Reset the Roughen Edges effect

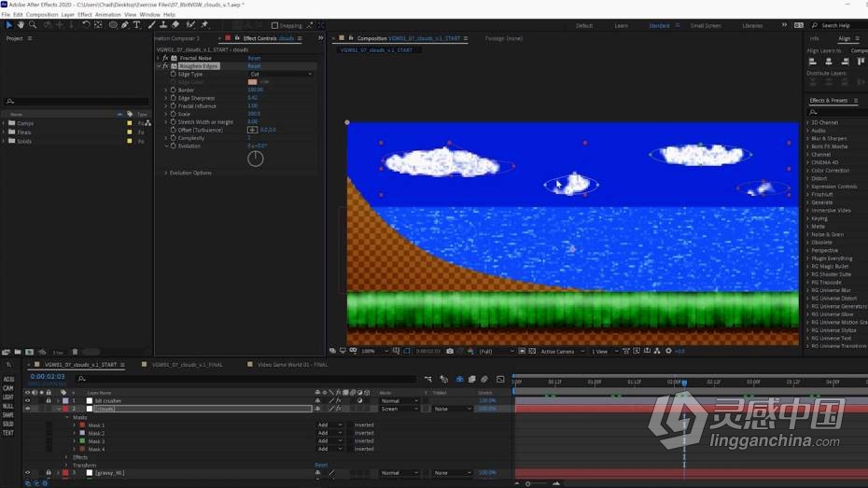tap(254, 66)
